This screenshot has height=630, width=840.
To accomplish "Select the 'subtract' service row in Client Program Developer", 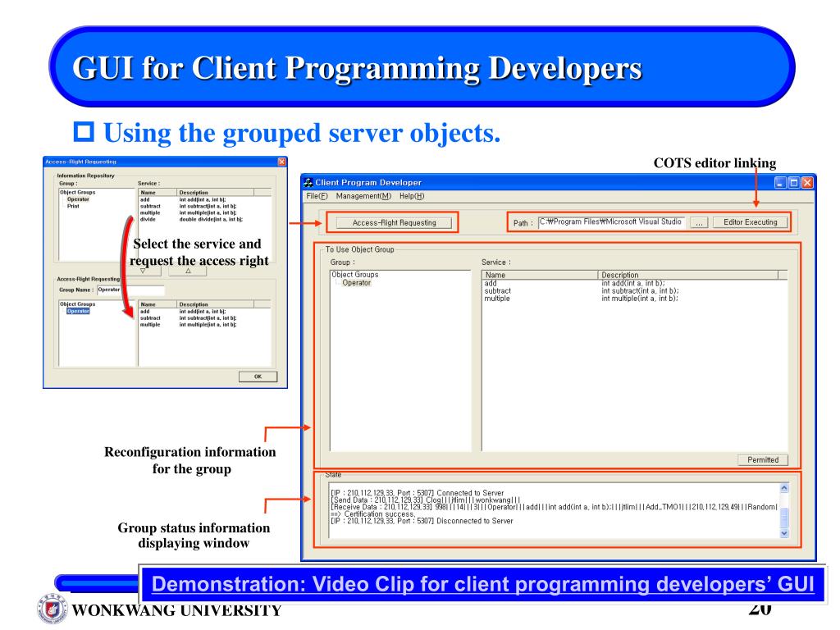I will [635, 291].
